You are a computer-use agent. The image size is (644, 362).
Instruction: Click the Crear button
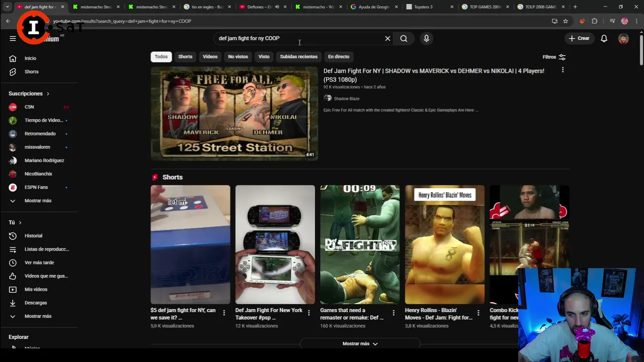coord(579,38)
